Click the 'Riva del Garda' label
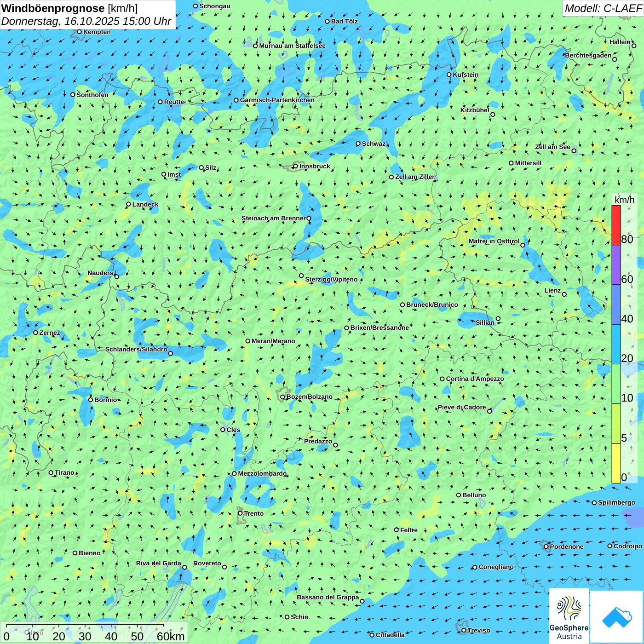Viewport: 644px width, 644px height. [158, 563]
